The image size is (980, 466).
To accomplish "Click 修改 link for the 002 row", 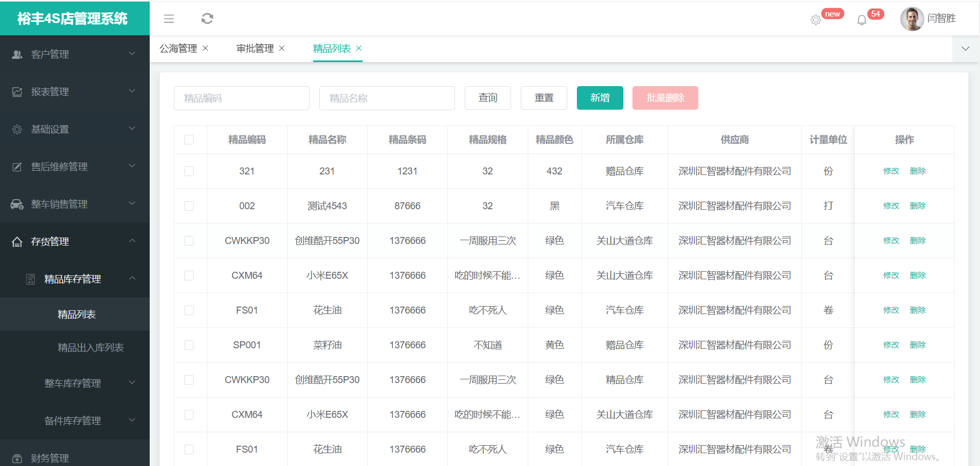I will (891, 206).
